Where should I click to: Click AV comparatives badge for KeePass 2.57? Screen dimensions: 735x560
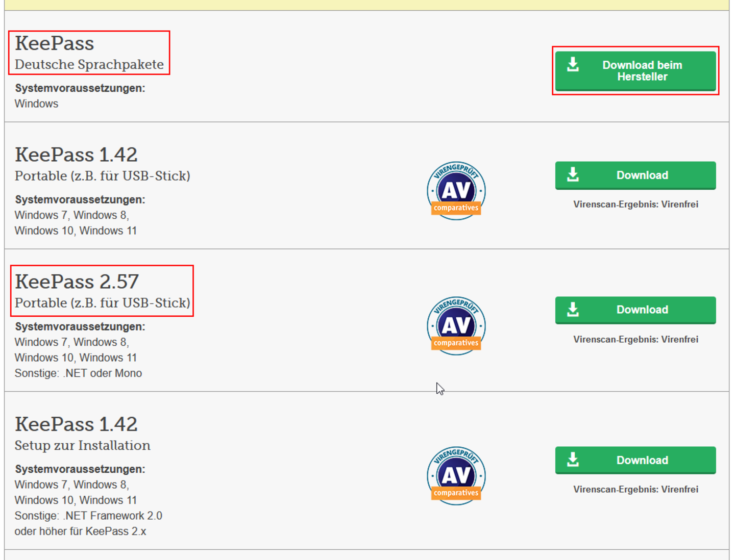(456, 326)
